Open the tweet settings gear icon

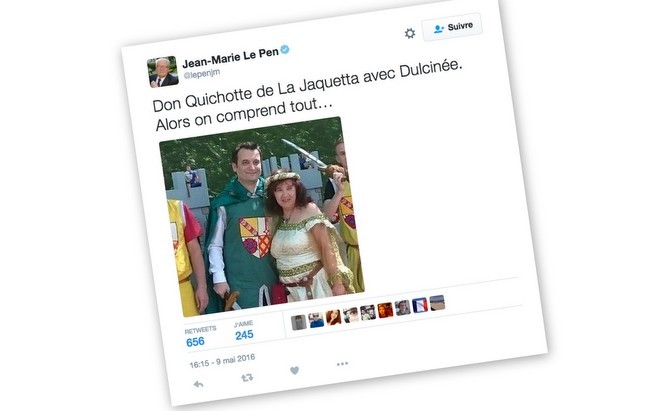click(x=410, y=33)
